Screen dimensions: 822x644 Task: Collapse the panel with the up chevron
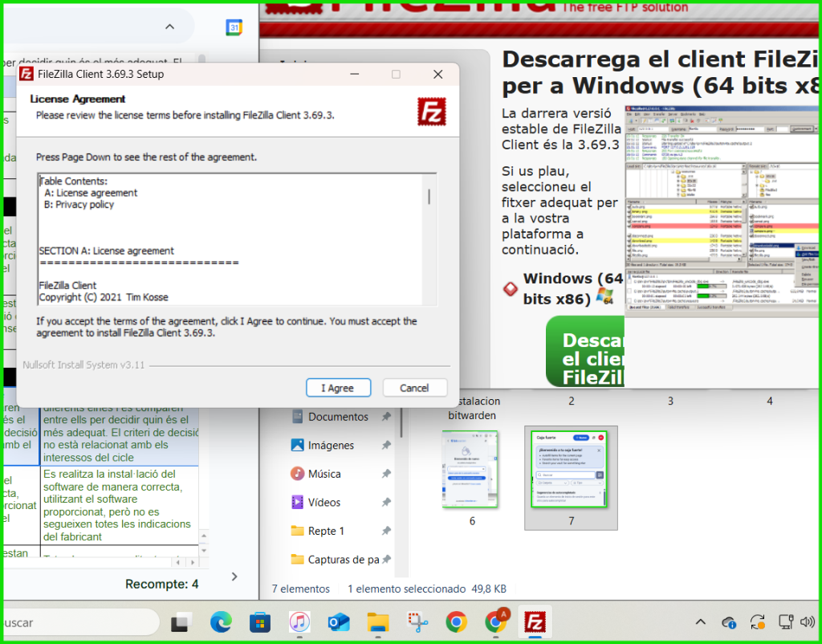click(169, 27)
